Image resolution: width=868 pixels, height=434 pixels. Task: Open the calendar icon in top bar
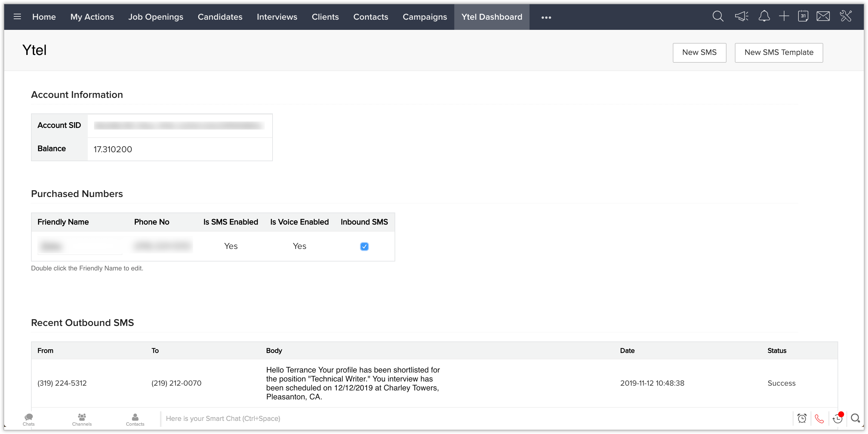pyautogui.click(x=803, y=16)
